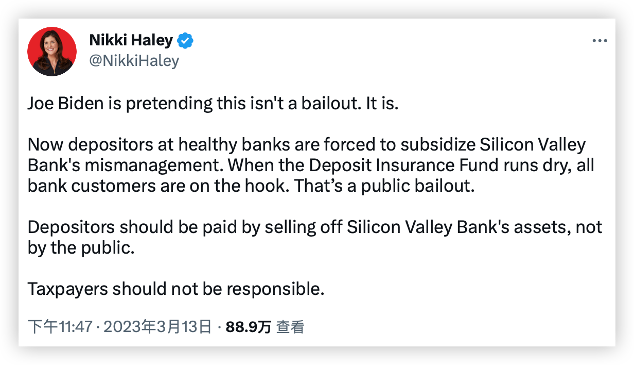The height and width of the screenshot is (366, 634).
Task: Click the phrase Deposit Insurance Fund
Action: [x=404, y=165]
